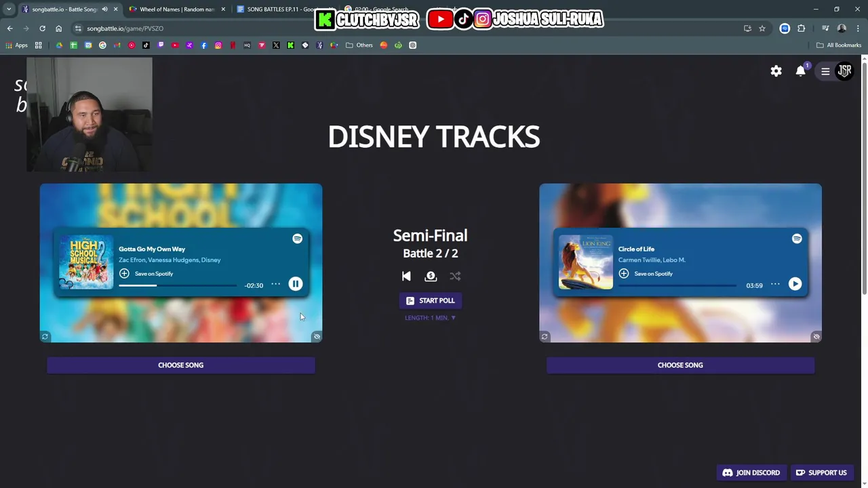Play the Circle of Life track

point(795,284)
